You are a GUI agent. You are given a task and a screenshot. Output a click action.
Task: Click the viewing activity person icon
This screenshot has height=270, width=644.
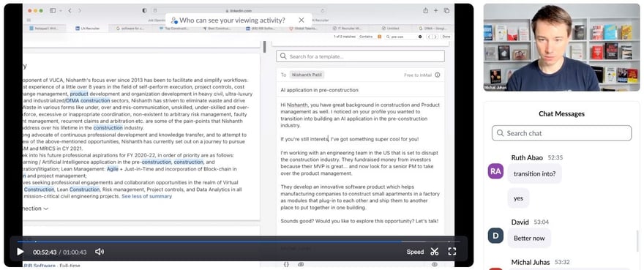pyautogui.click(x=174, y=20)
